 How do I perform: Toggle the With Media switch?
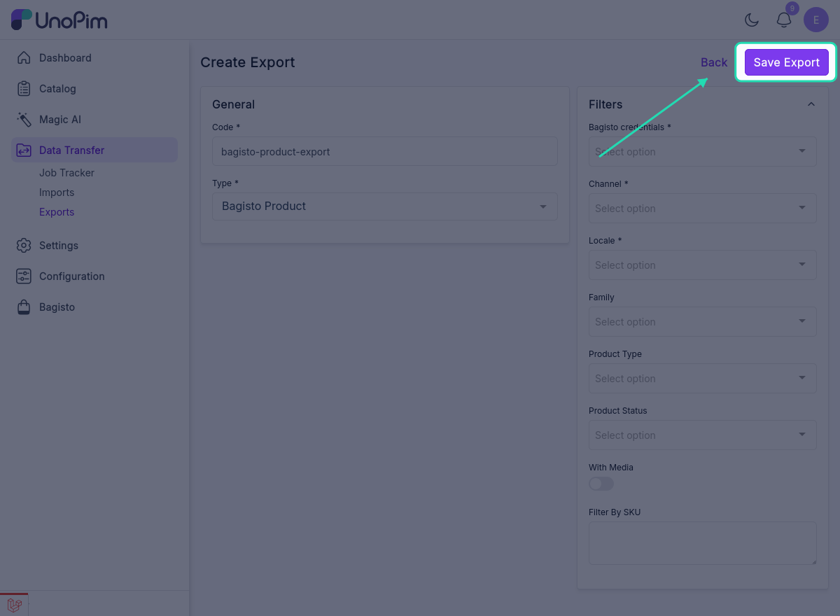(601, 484)
